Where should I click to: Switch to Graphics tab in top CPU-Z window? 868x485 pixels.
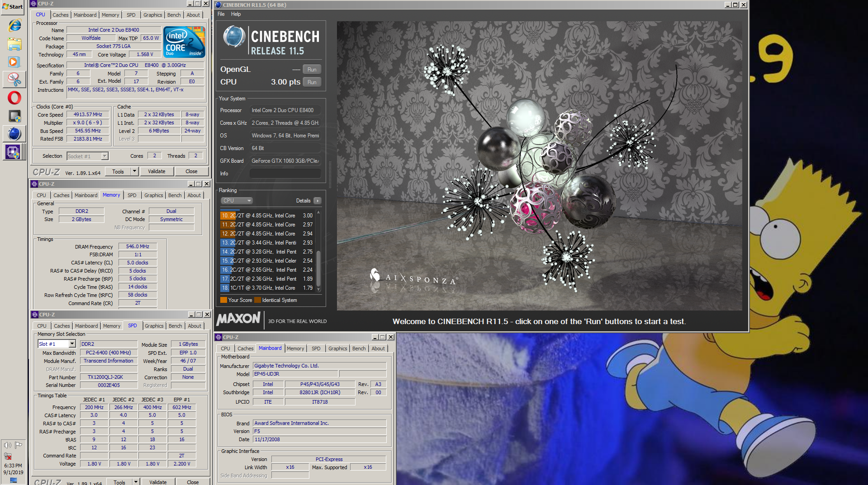(153, 15)
